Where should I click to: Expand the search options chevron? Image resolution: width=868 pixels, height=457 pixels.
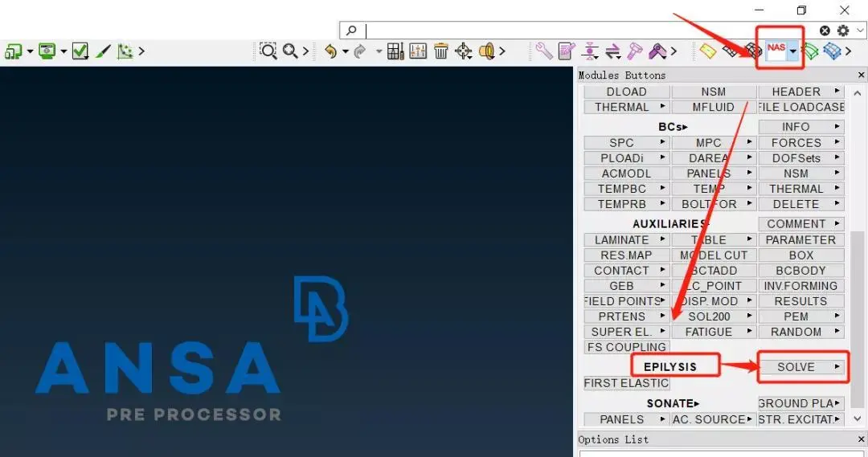(860, 31)
